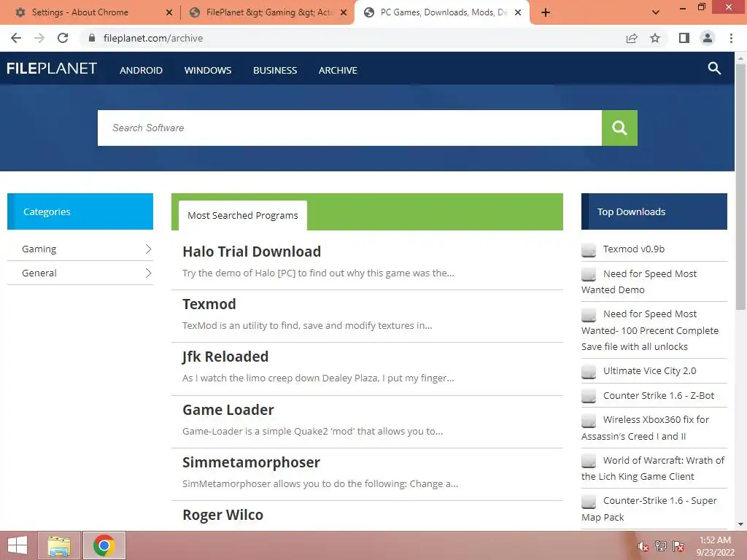
Task: Open the ANDROID menu item
Action: coord(141,71)
